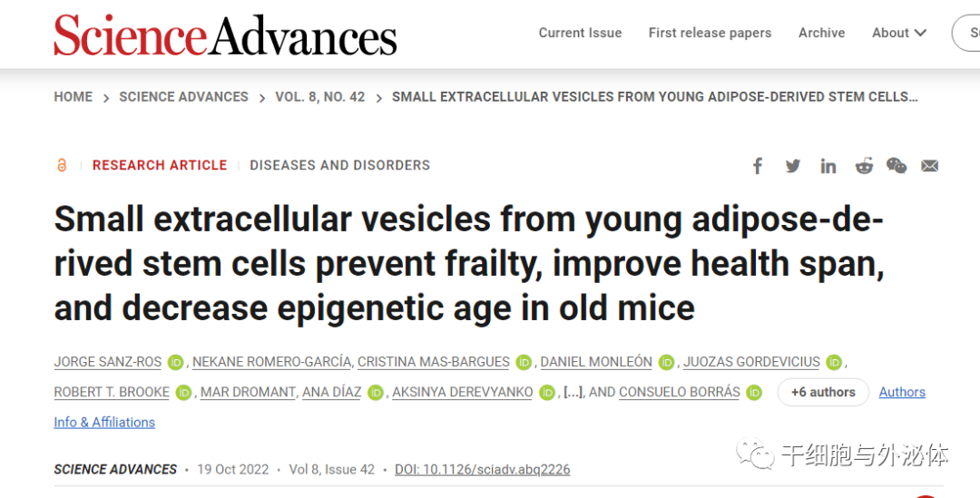Screen dimensions: 980x498
Task: Open the Archive nav item
Action: pos(821,34)
